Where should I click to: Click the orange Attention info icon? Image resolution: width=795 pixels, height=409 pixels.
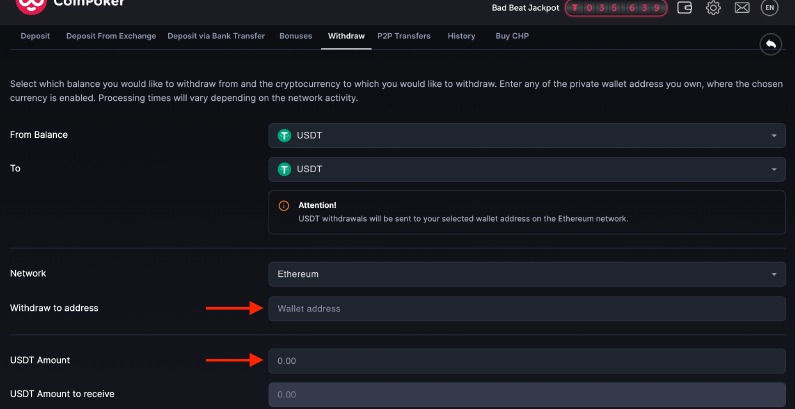pyautogui.click(x=283, y=205)
